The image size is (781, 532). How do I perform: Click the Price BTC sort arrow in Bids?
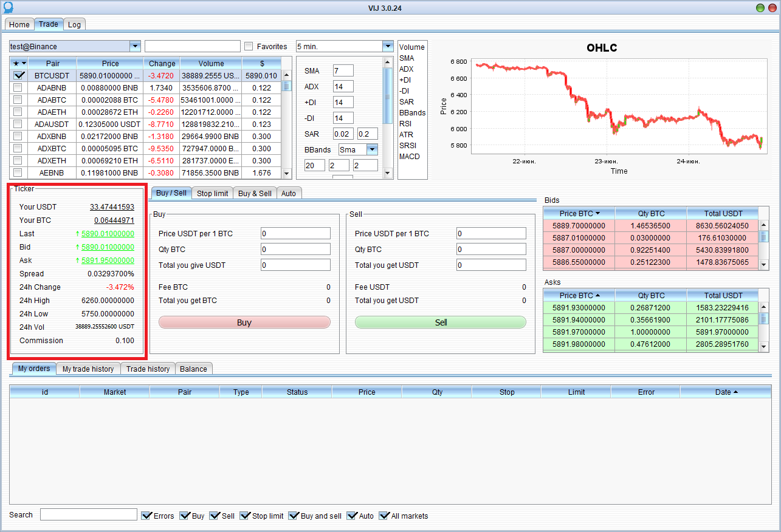coord(597,213)
